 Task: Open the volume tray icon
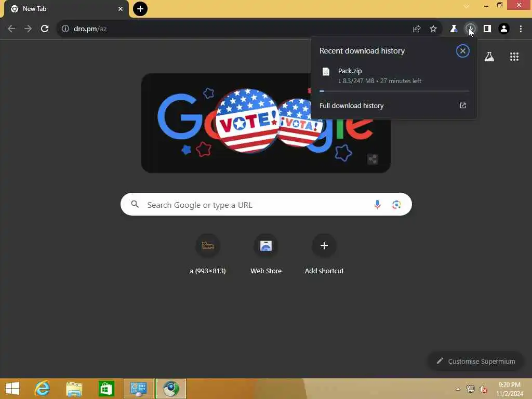[483, 389]
